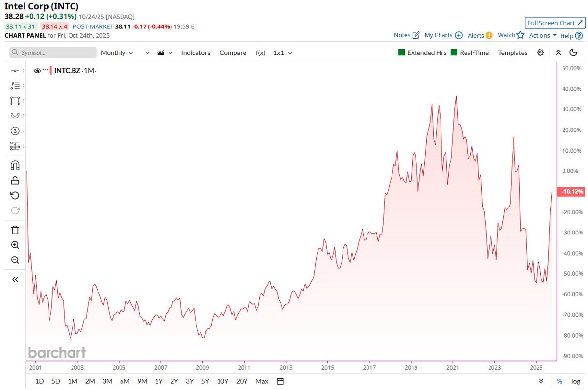Open the Indicators panel
588x390 pixels.
pos(196,52)
